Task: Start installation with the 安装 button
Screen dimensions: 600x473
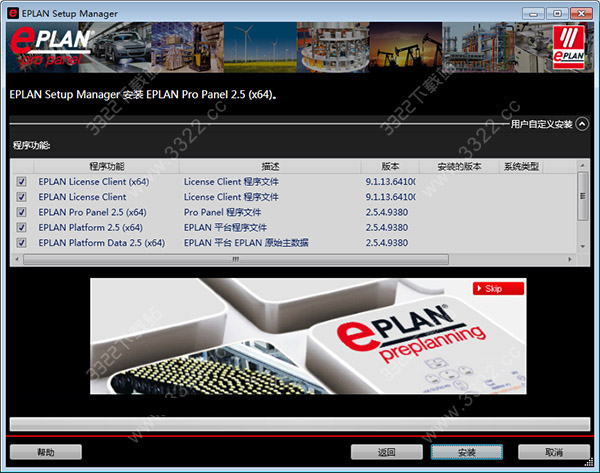Action: 467,452
